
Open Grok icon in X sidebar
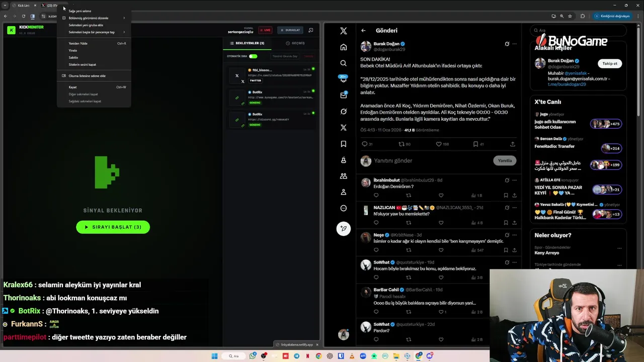(343, 112)
